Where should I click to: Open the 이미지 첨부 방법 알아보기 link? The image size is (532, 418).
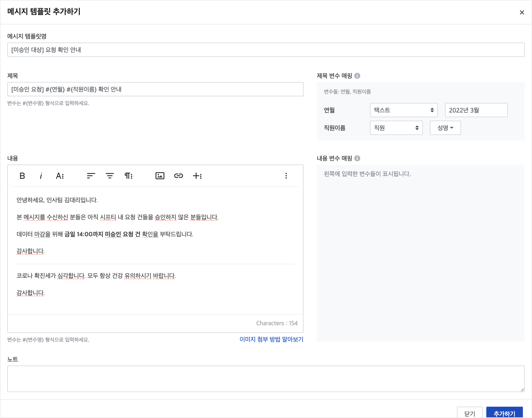pos(271,339)
